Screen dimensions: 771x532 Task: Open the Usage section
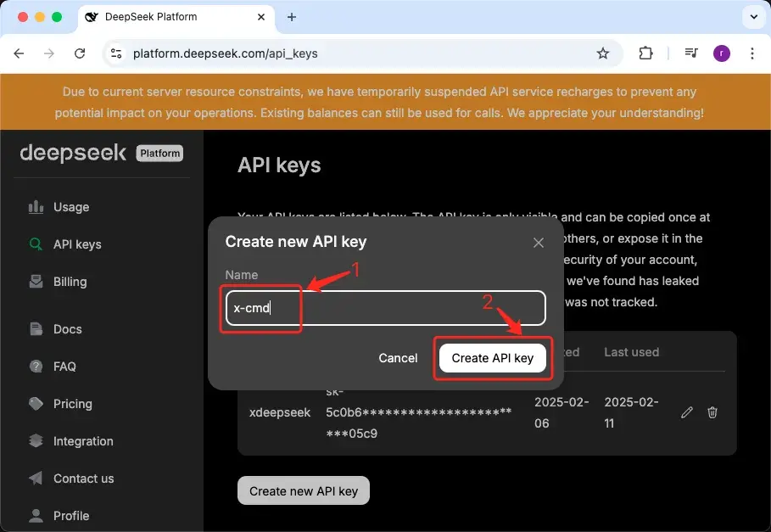72,206
